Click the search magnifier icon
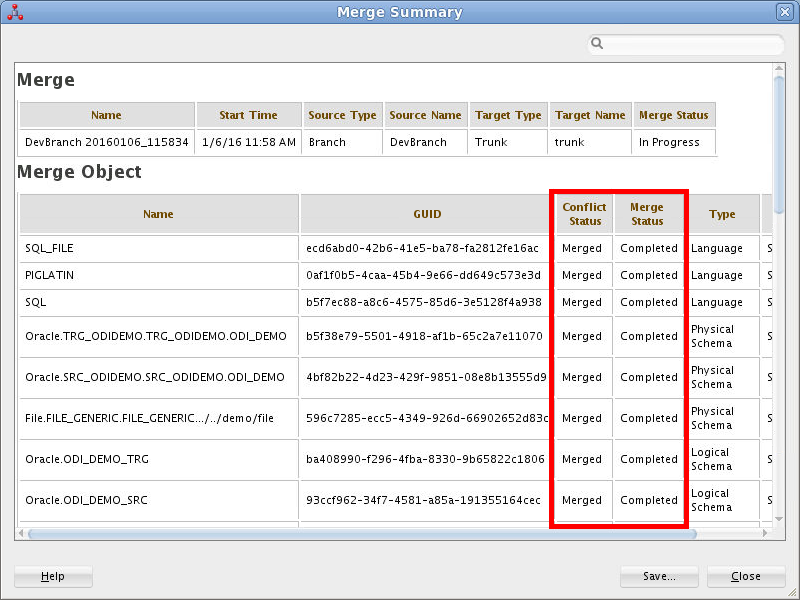 [597, 43]
